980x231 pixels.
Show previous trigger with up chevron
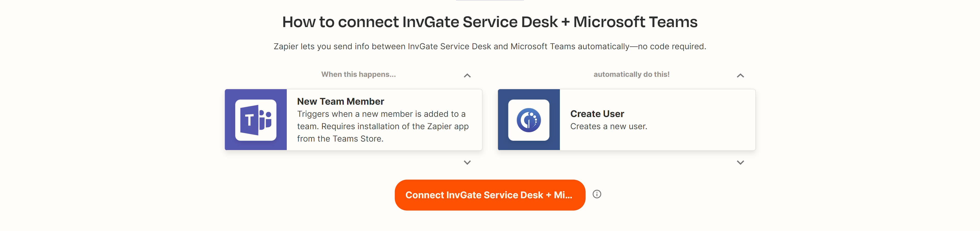coord(467,75)
